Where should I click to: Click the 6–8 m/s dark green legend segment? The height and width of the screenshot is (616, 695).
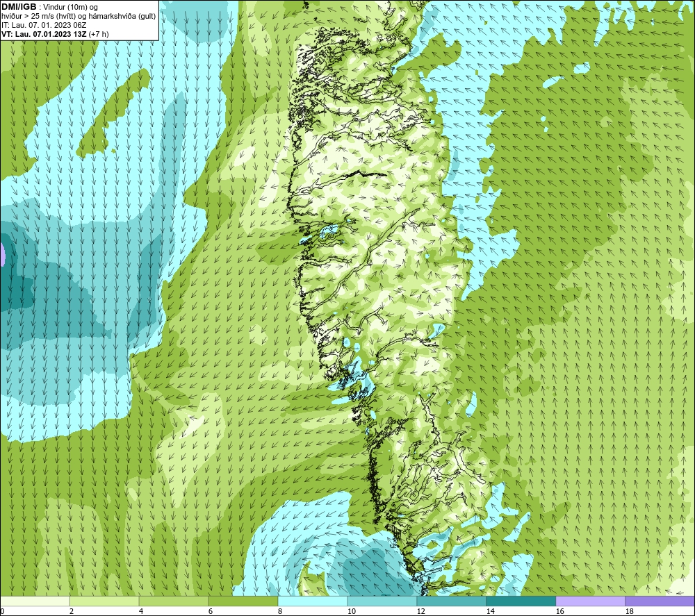[x=243, y=601]
